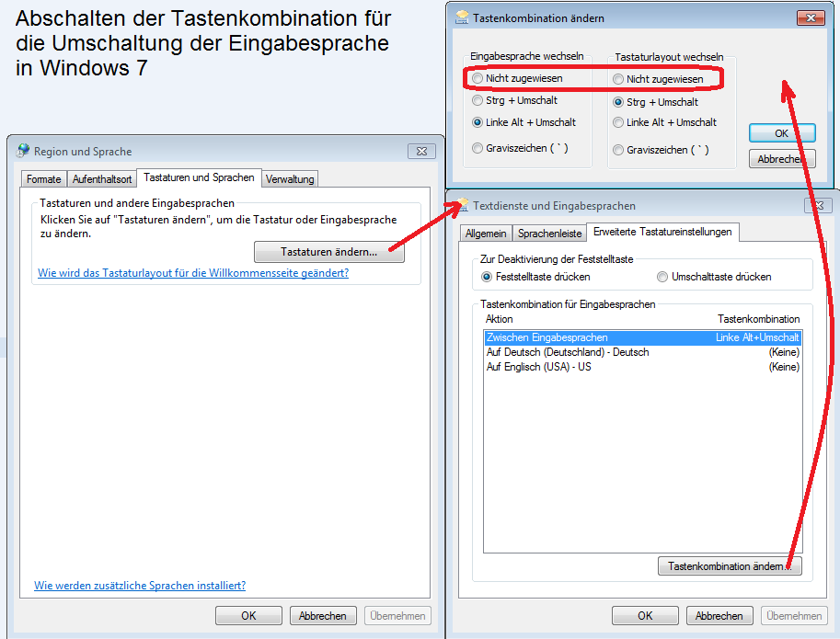Click OK in Textdienste und Eingabesprachen window
The height and width of the screenshot is (639, 840).
(x=645, y=616)
